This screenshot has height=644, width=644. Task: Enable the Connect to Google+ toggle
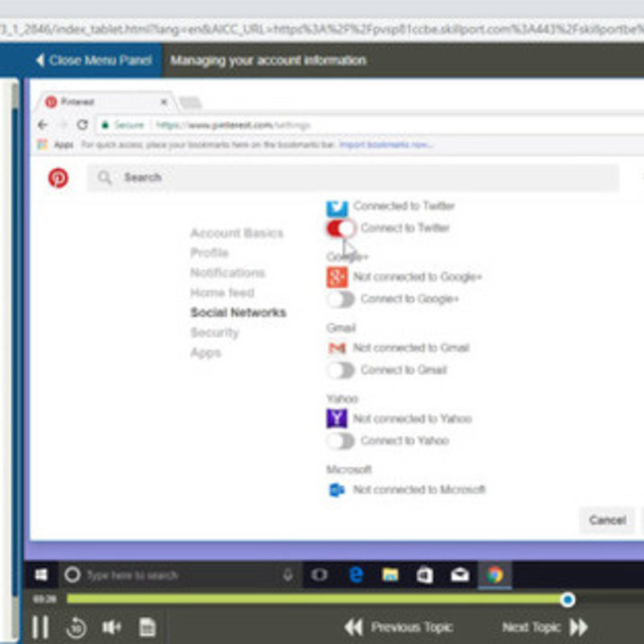341,299
